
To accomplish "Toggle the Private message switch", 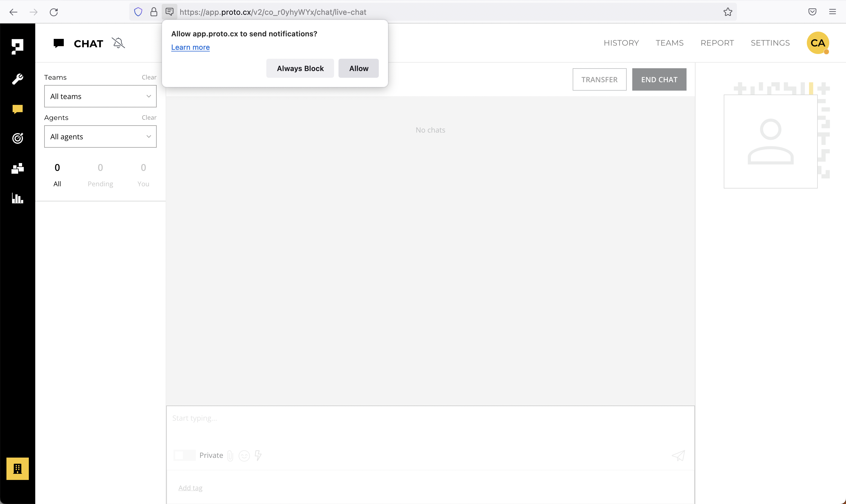I will pyautogui.click(x=184, y=455).
